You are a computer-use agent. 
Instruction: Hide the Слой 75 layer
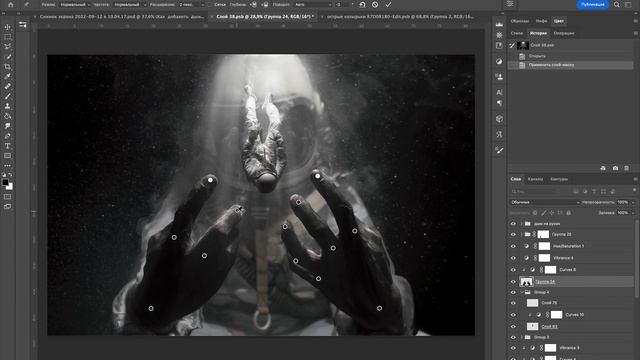(513, 303)
